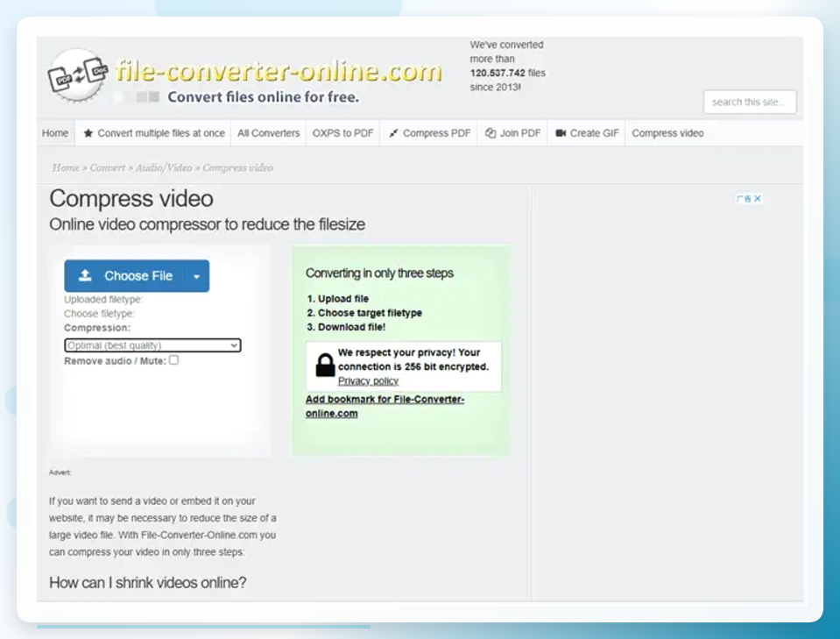Open Convert multiple files at once
This screenshot has height=639, width=840.
click(154, 133)
